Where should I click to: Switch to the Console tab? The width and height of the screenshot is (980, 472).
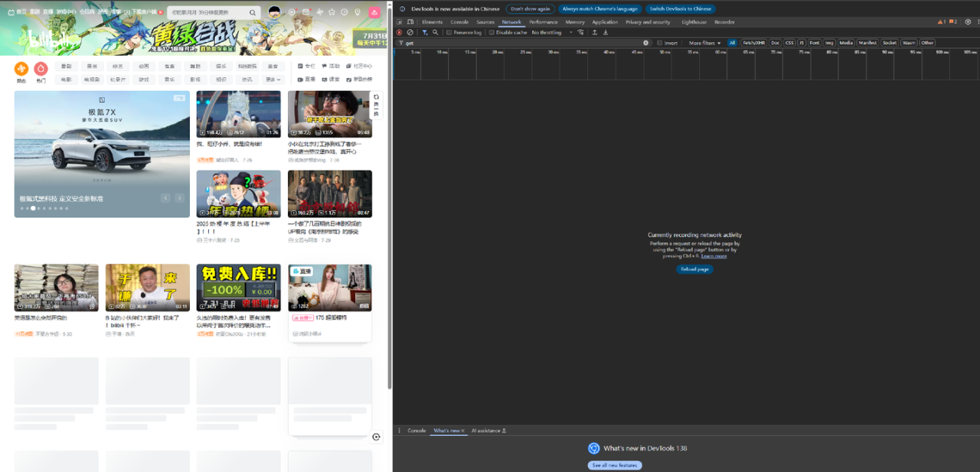[459, 22]
